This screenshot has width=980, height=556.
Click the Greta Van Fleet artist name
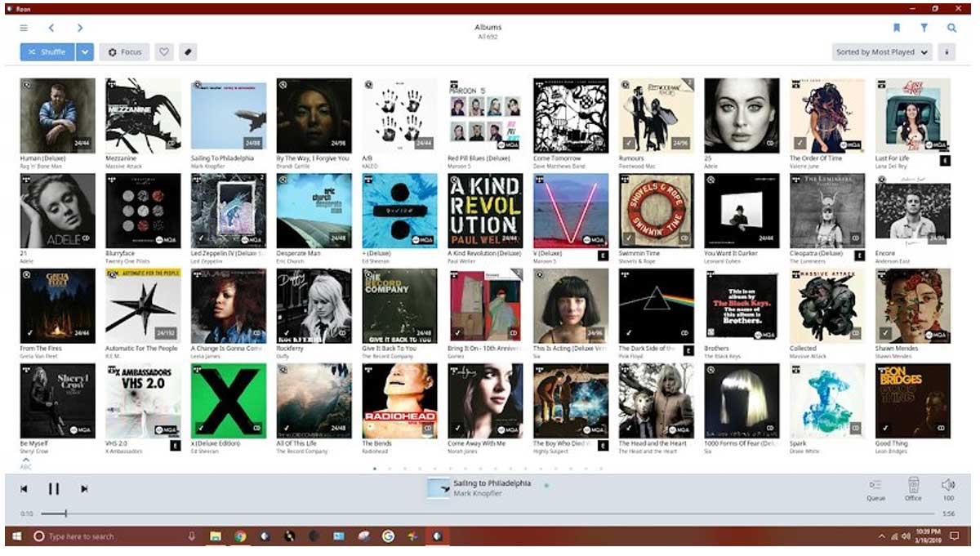[x=38, y=356]
